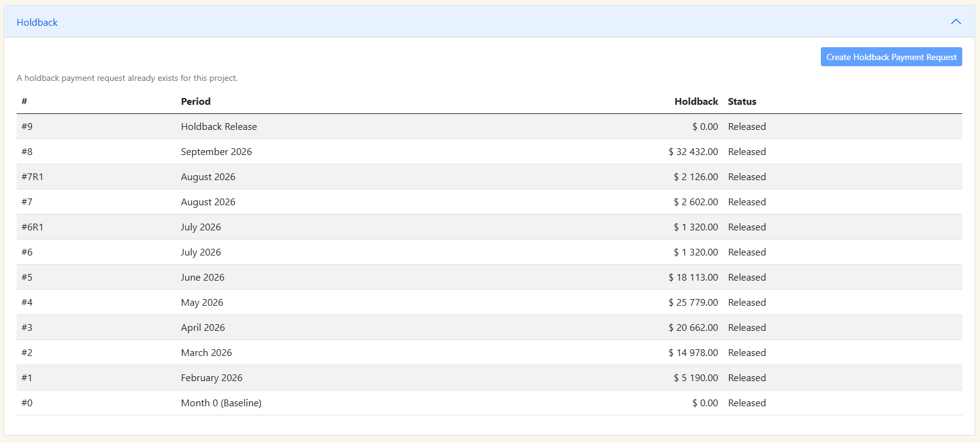Screen dimensions: 980x443
Task: Collapse the Holdback panel using chevron
Action: 956,22
